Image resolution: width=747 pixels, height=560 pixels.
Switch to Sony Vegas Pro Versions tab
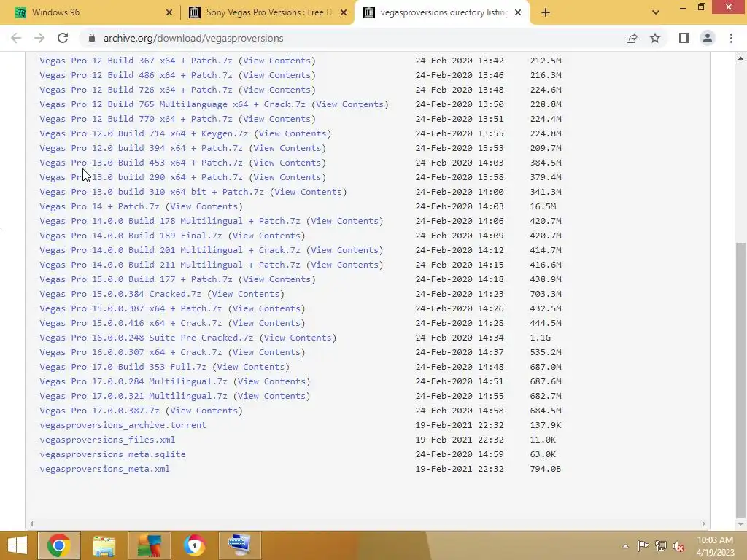267,12
